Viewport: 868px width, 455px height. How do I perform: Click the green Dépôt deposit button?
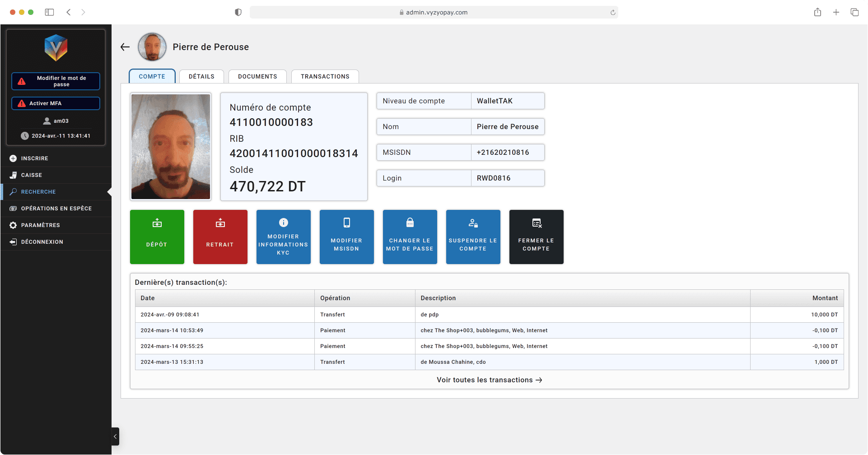click(x=157, y=237)
